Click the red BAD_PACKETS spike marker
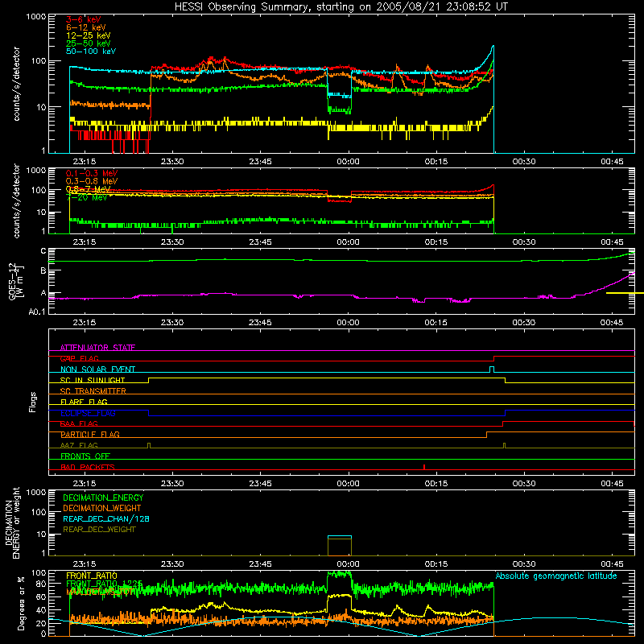The height and width of the screenshot is (644, 644). [x=424, y=467]
